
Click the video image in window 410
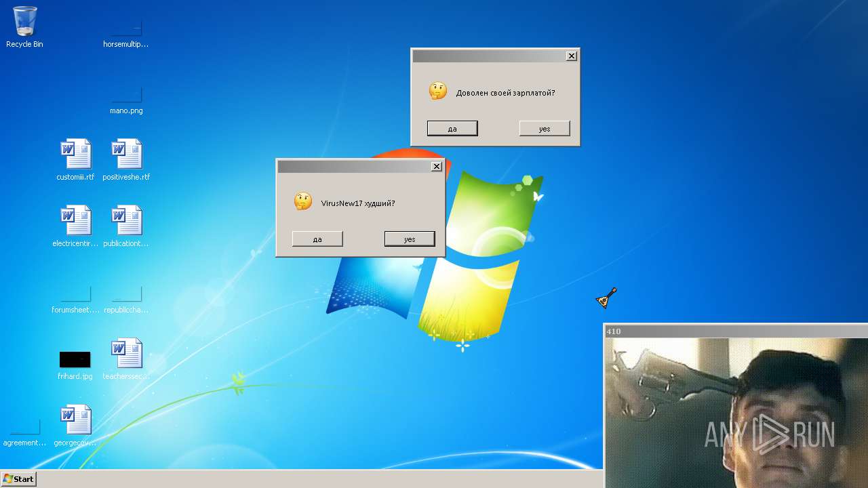736,412
